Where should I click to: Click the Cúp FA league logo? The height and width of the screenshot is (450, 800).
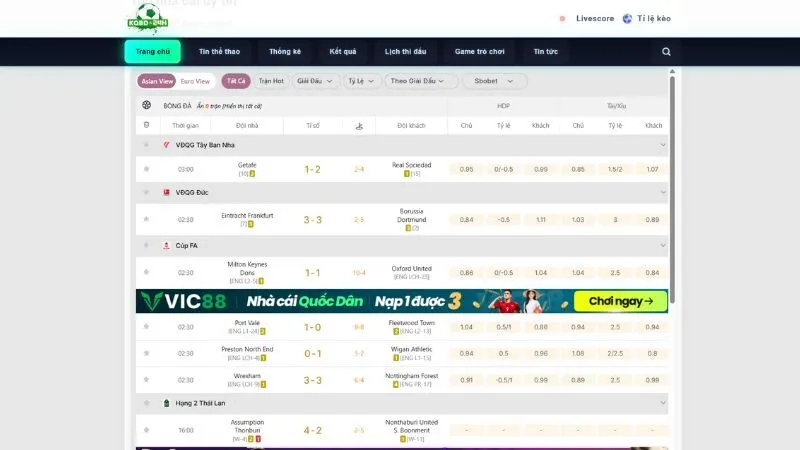pos(166,245)
